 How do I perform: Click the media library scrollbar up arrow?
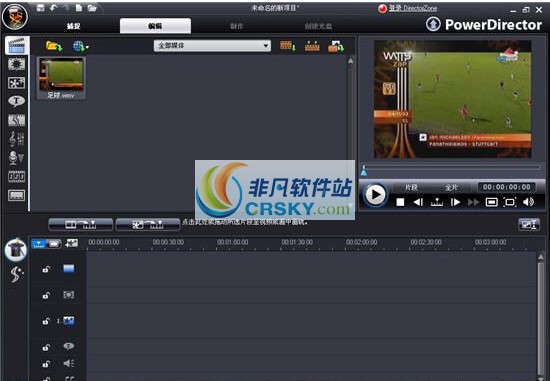pyautogui.click(x=350, y=61)
